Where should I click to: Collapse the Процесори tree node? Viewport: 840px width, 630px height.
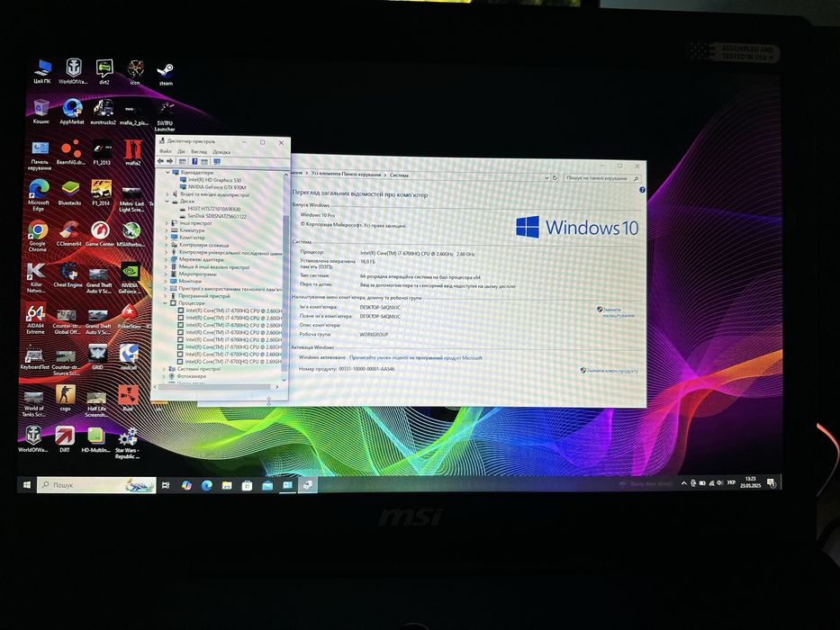[x=166, y=303]
